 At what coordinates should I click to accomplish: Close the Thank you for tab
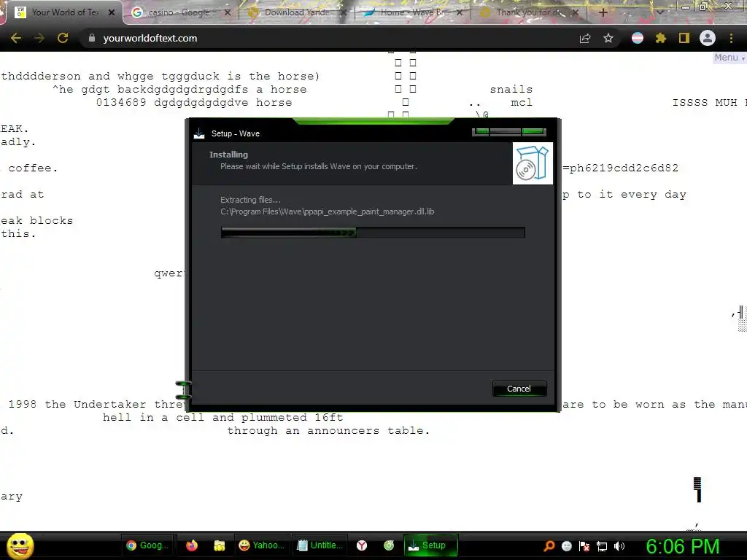575,12
